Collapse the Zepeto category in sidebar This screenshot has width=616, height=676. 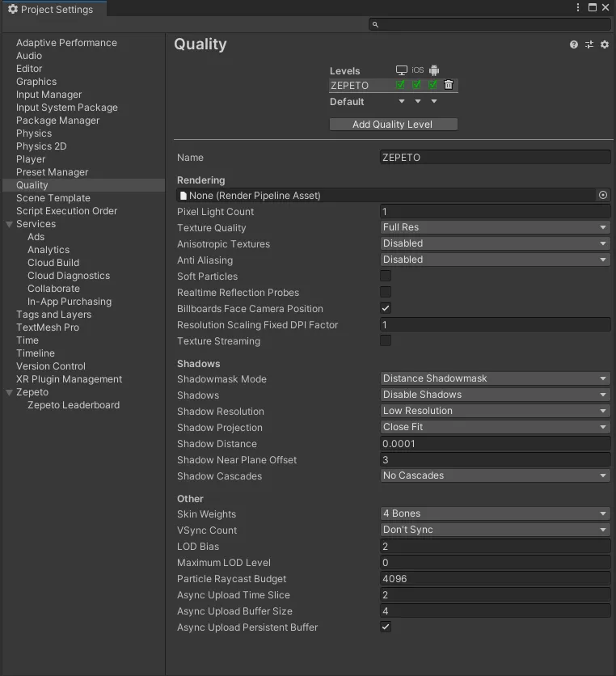[8, 391]
